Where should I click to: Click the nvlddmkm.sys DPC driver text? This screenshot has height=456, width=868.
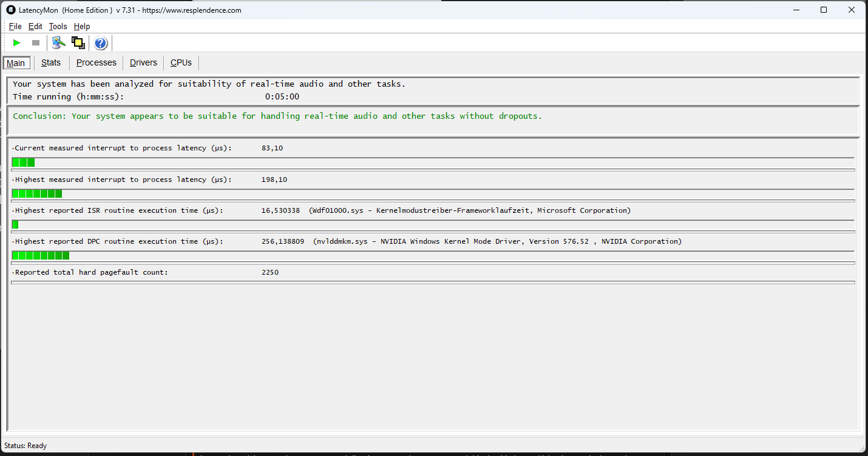[498, 241]
